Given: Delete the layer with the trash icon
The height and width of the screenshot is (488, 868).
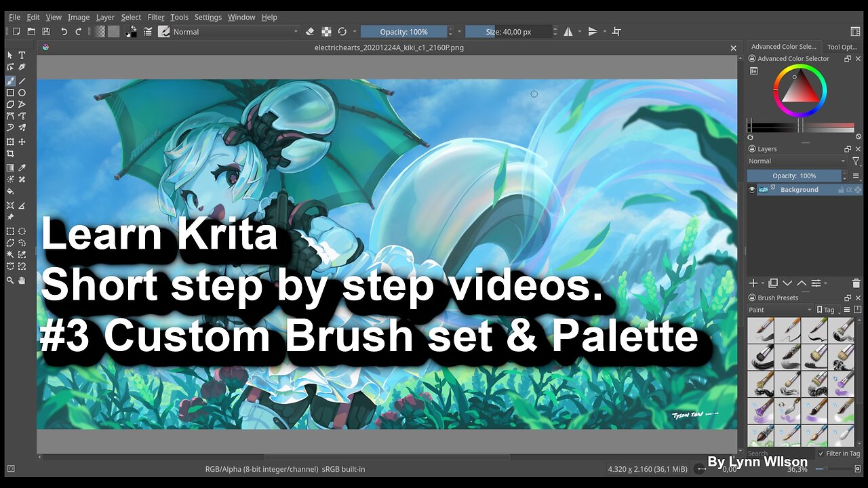Looking at the screenshot, I should point(856,283).
